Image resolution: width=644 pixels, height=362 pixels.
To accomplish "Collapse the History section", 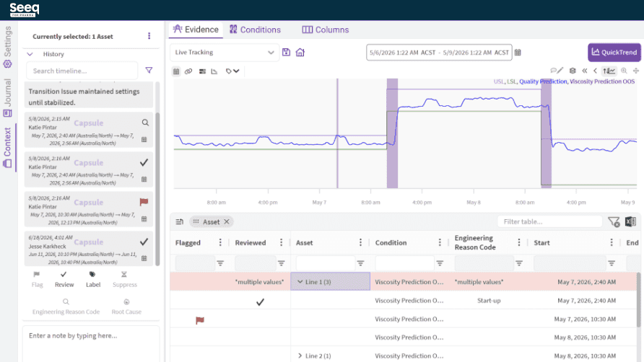I will [x=30, y=54].
